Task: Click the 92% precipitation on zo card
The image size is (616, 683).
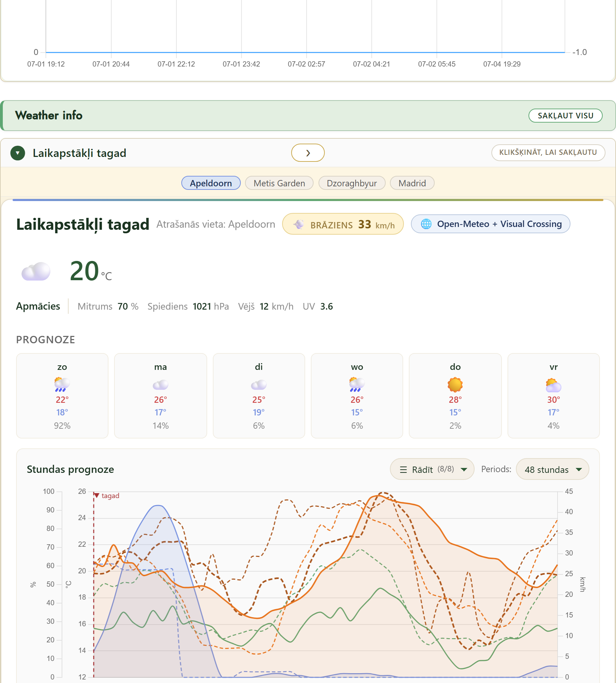Action: [62, 426]
